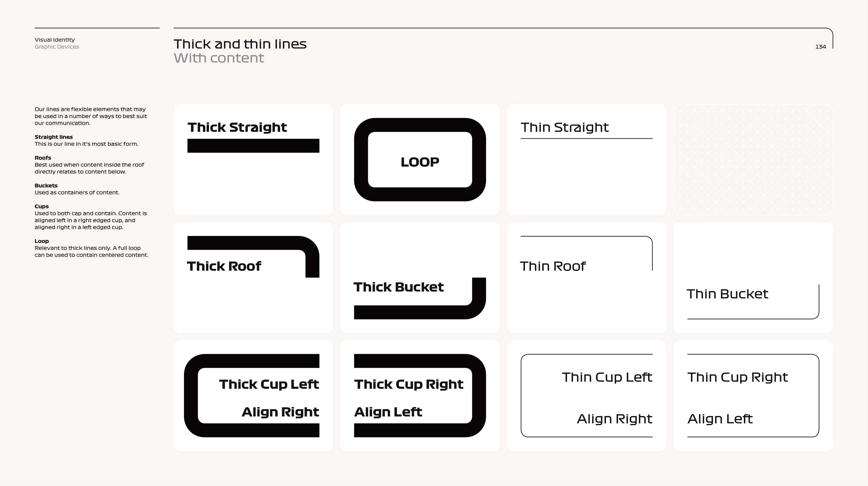Click the "Thin Cup Left" text

607,377
